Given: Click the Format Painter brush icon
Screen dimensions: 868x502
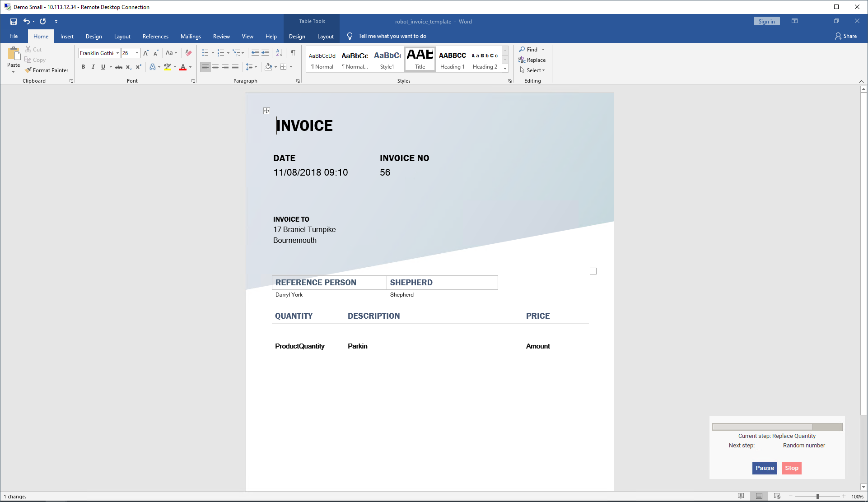Looking at the screenshot, I should pyautogui.click(x=28, y=70).
